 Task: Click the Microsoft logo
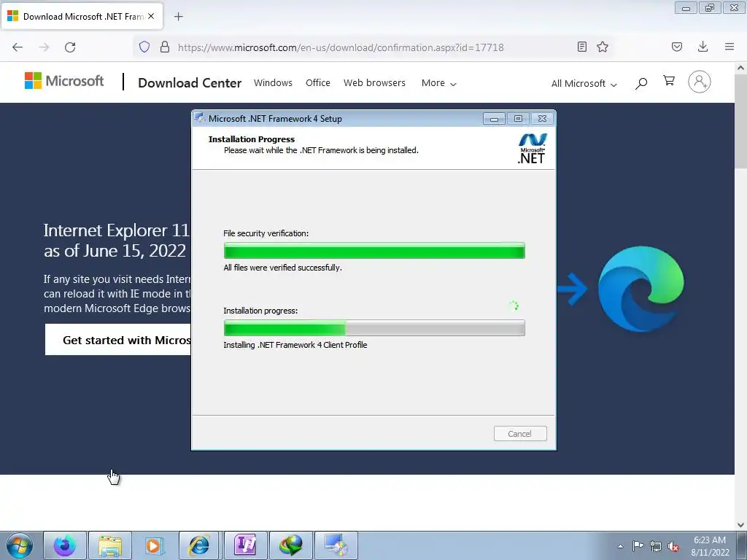[x=64, y=81]
